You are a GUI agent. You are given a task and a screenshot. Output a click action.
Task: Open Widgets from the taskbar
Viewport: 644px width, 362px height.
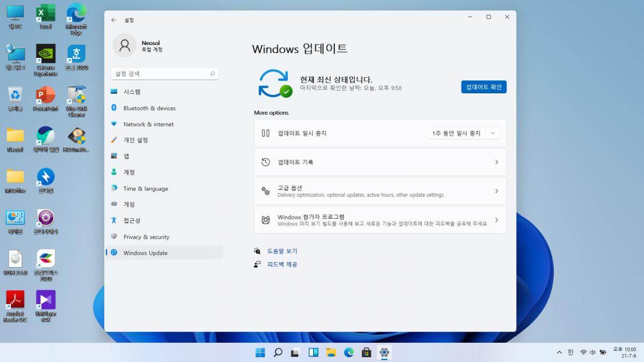pos(313,352)
